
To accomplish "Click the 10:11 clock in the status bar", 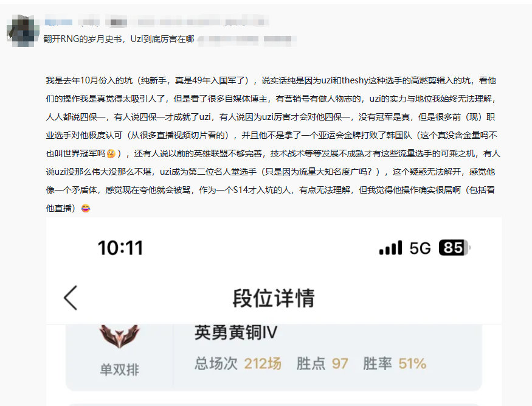I will (x=120, y=248).
